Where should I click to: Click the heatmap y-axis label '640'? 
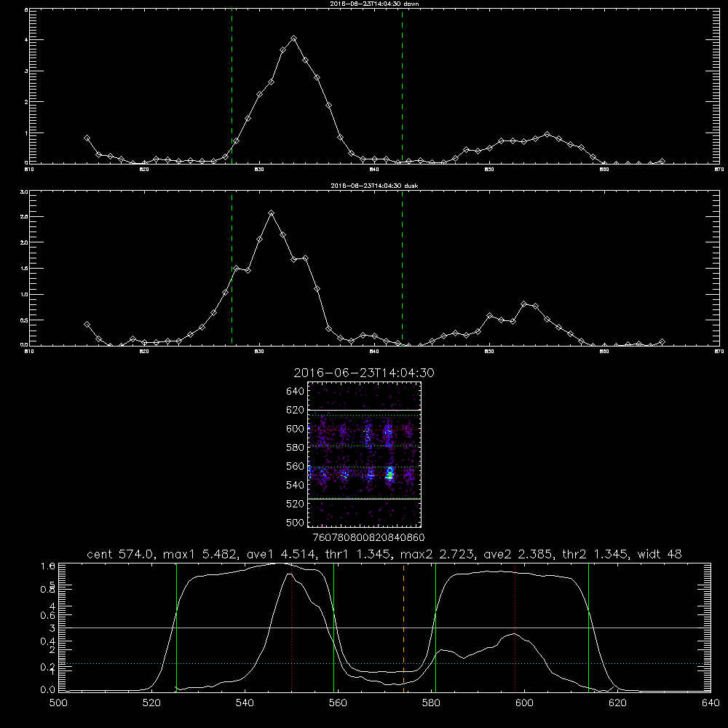pyautogui.click(x=296, y=392)
